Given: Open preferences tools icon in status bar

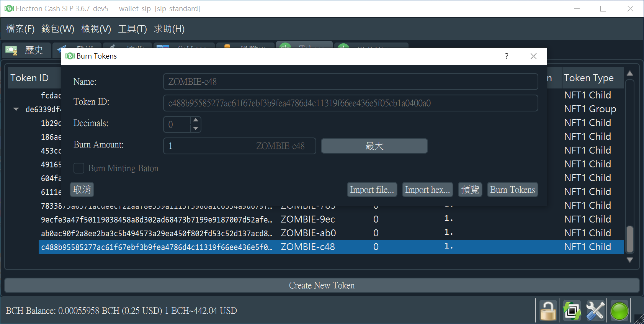Looking at the screenshot, I should click(x=596, y=311).
